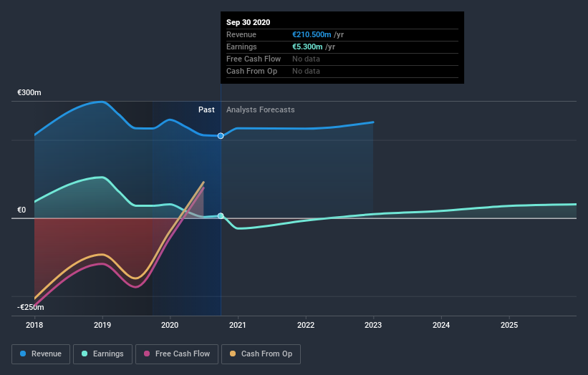Select the earnings data point at Sep 2020

[x=221, y=216]
